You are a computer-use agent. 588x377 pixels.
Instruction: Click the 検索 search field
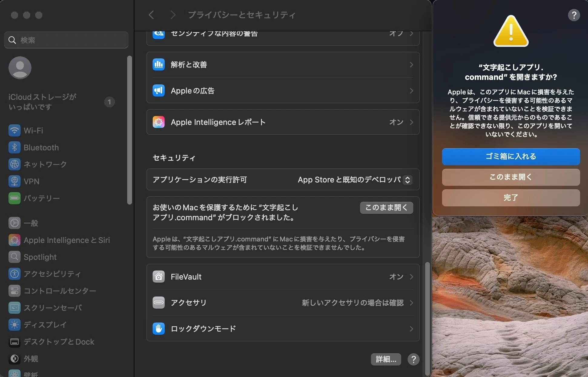(66, 40)
